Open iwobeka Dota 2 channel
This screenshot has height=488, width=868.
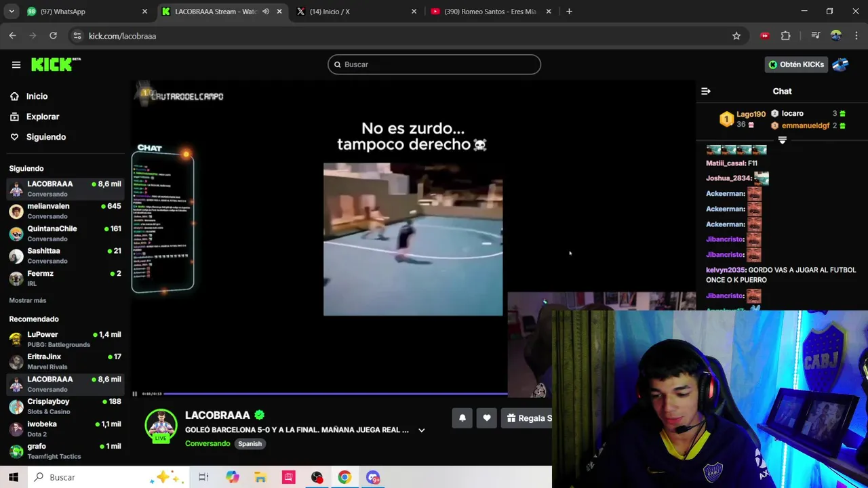pyautogui.click(x=65, y=428)
